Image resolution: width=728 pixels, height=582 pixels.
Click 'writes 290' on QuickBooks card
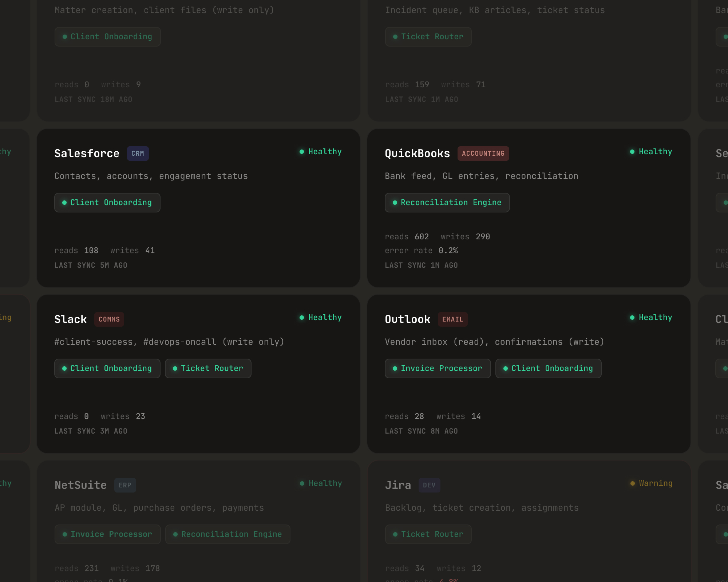(466, 237)
